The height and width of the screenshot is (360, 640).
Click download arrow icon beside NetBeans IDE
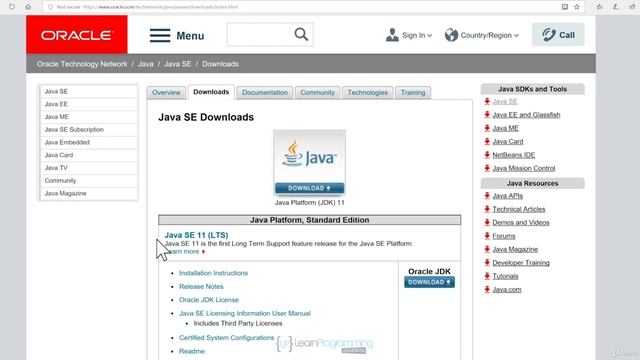pyautogui.click(x=487, y=155)
